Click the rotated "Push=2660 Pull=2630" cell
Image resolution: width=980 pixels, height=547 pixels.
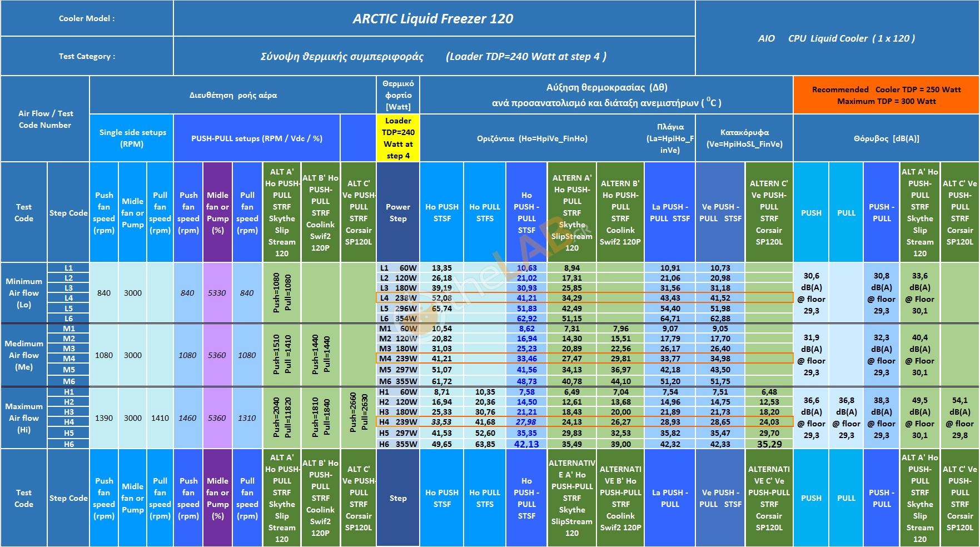pyautogui.click(x=359, y=418)
